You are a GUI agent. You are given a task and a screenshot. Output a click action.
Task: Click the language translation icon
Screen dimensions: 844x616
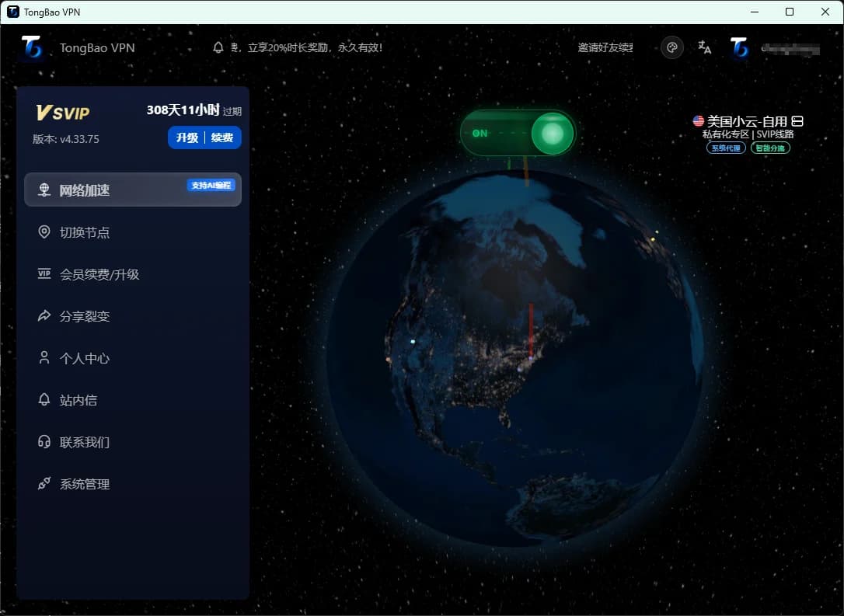(x=705, y=47)
